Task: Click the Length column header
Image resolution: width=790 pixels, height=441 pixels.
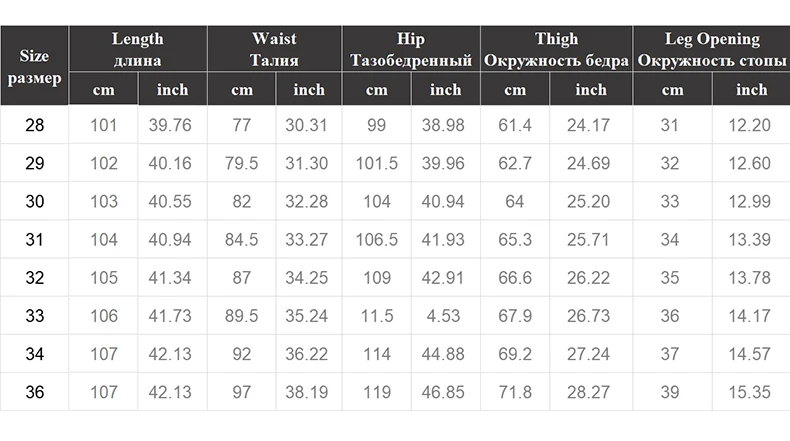Action: coord(137,49)
